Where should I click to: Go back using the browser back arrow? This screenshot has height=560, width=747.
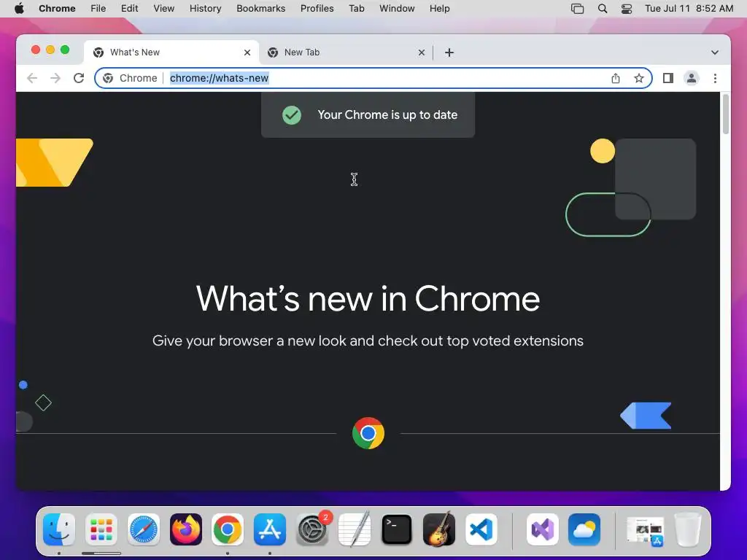tap(32, 78)
